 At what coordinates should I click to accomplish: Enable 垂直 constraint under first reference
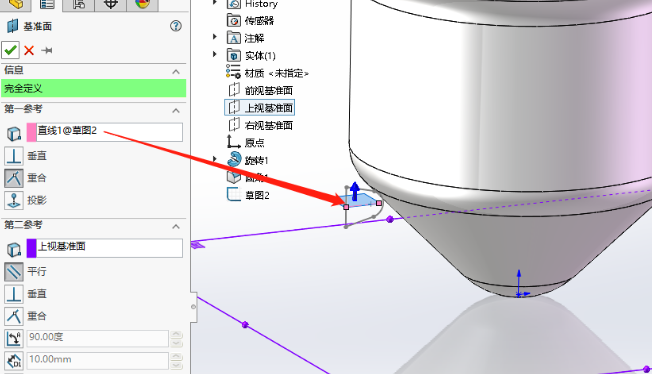point(14,156)
